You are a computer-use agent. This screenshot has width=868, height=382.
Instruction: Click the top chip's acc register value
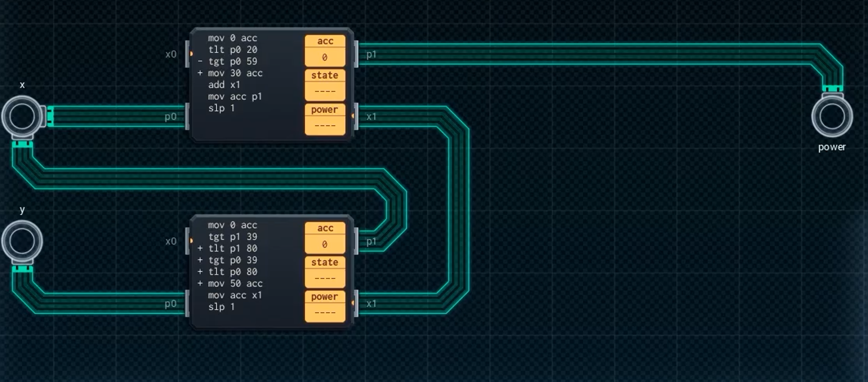[325, 58]
